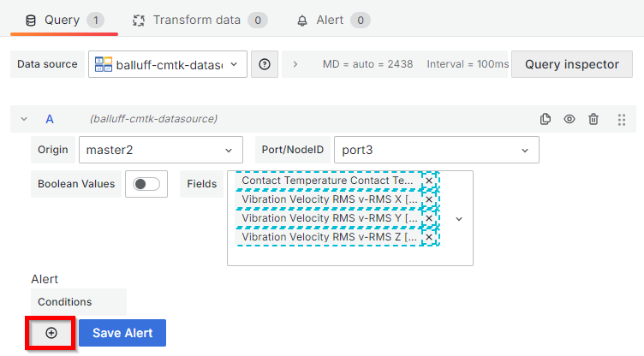Click the add condition plus button
644x356 pixels.
(51, 333)
